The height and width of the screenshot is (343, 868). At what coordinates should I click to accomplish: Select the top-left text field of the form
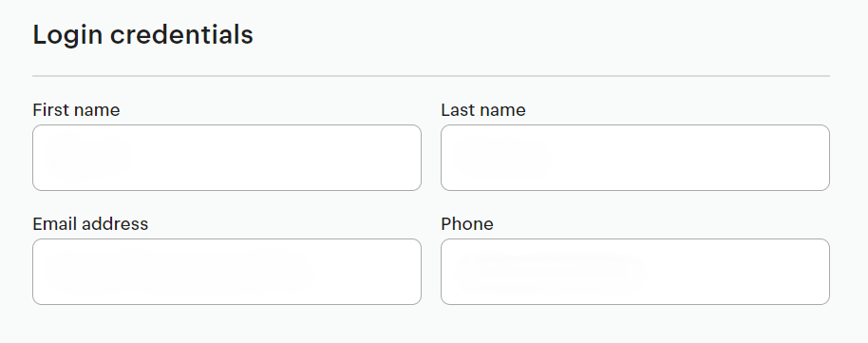227,158
